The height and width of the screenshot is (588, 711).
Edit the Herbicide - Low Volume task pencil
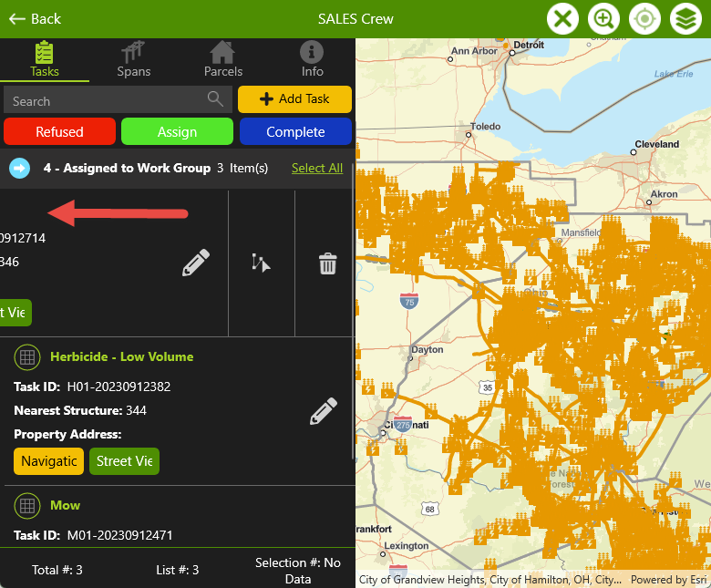323,411
